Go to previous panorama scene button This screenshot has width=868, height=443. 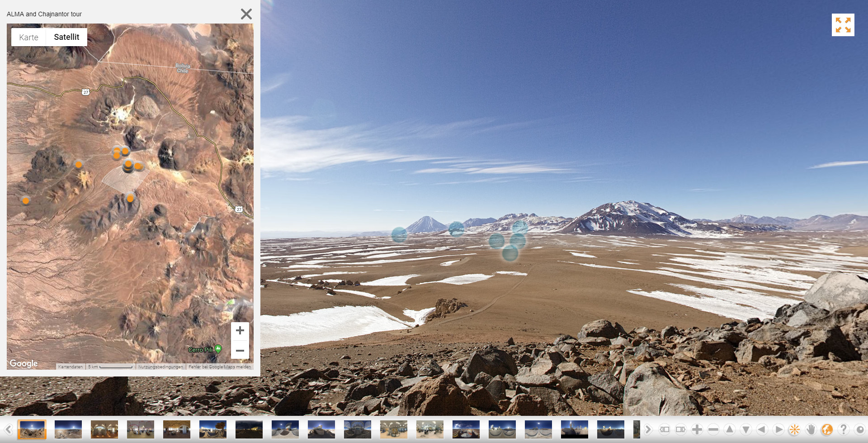8,429
